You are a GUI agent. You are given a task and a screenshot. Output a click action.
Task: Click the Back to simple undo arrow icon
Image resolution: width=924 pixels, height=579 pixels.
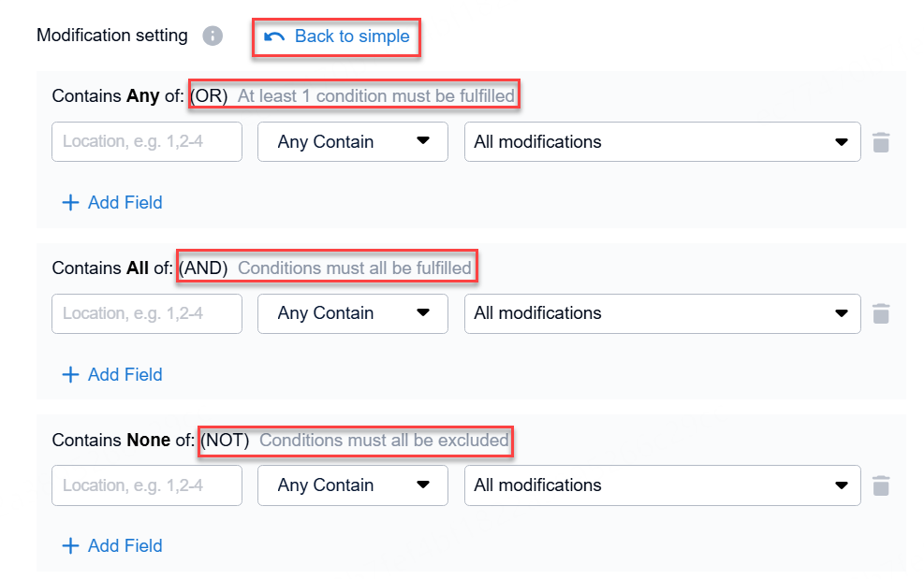pos(274,36)
